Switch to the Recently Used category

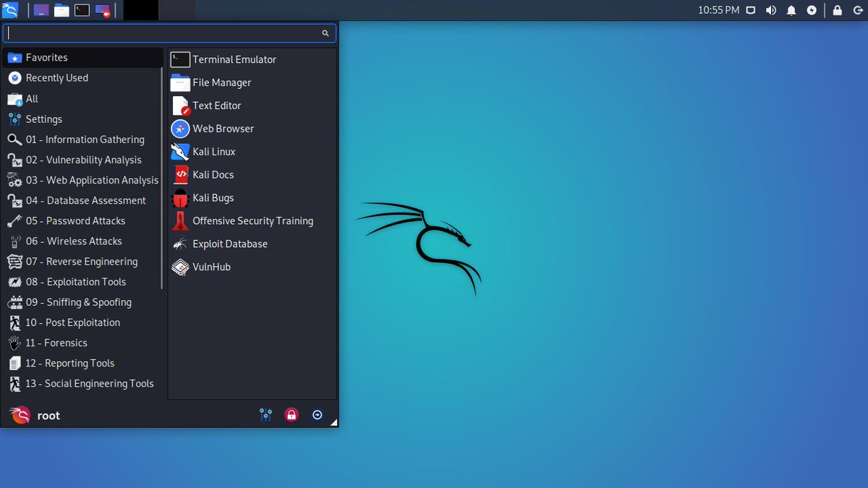[56, 77]
